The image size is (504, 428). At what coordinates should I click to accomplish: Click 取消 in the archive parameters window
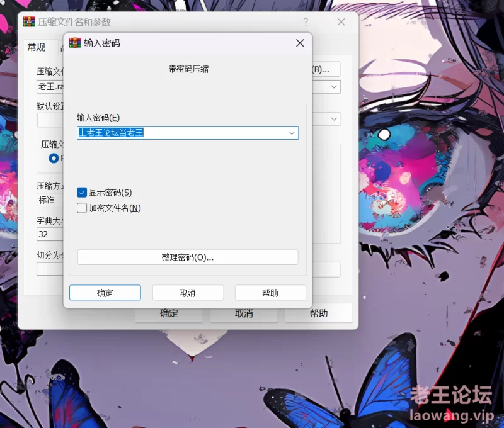tap(244, 313)
